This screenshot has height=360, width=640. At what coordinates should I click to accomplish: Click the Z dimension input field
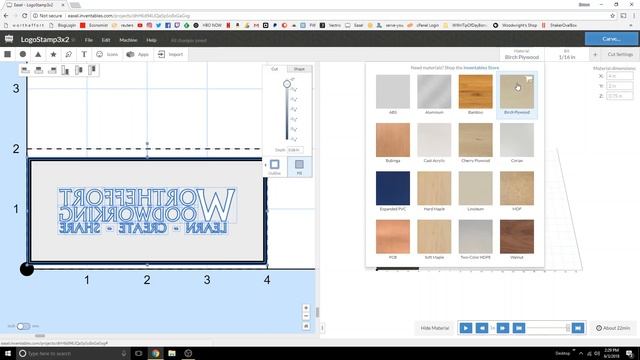(620, 96)
